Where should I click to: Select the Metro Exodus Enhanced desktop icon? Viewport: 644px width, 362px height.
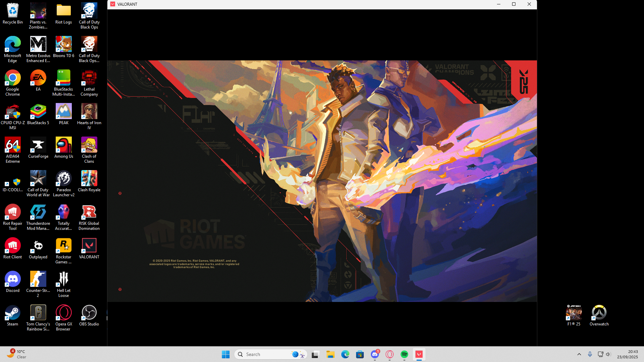click(x=38, y=50)
